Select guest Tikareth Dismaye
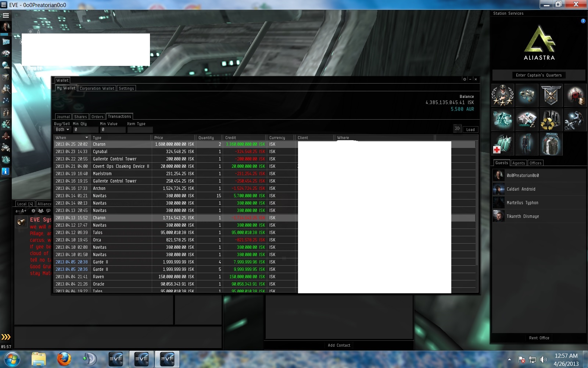This screenshot has width=588, height=368. [x=539, y=216]
